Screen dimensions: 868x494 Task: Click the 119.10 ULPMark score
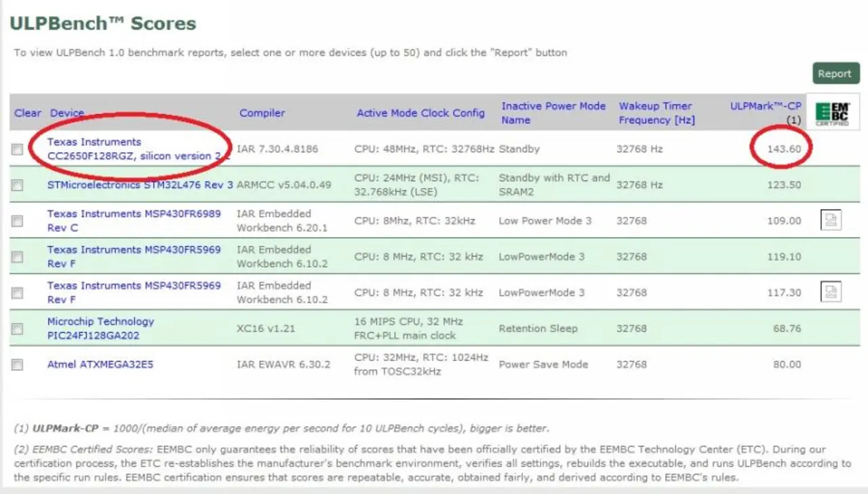point(785,256)
